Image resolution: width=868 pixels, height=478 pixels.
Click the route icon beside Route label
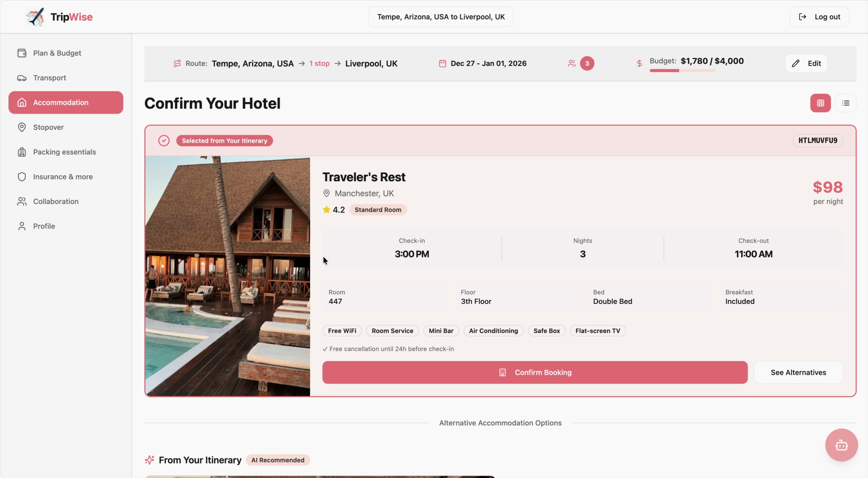pos(177,63)
